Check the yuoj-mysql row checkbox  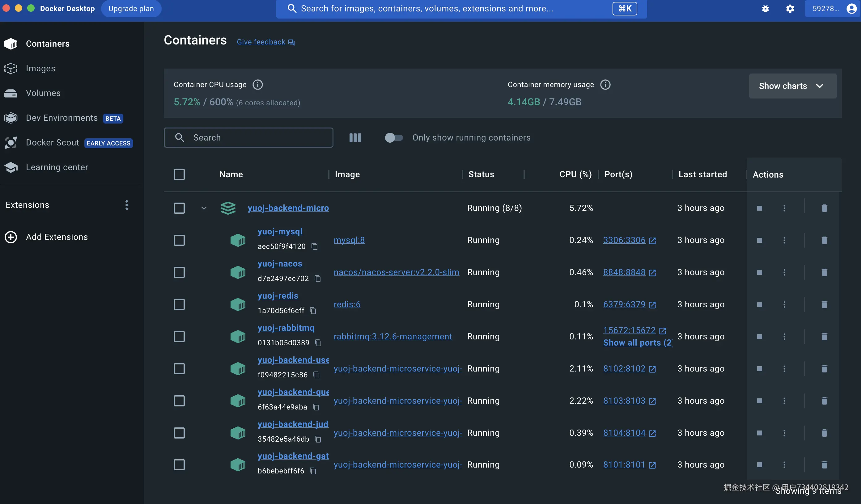click(x=179, y=240)
